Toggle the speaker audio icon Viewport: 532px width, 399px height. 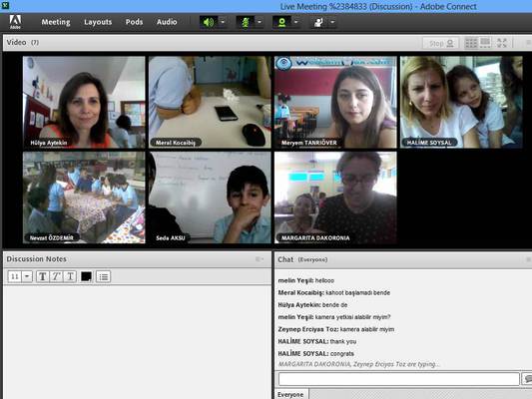point(209,22)
